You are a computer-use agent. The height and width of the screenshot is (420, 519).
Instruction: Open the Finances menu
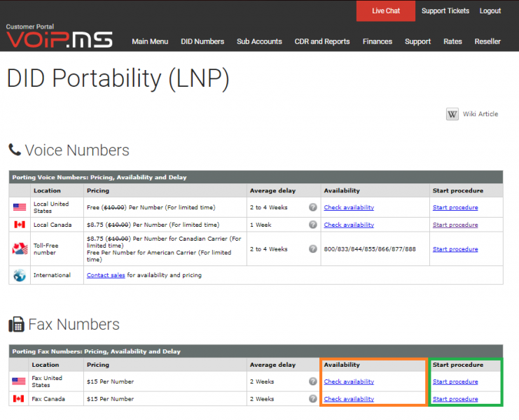coord(378,41)
